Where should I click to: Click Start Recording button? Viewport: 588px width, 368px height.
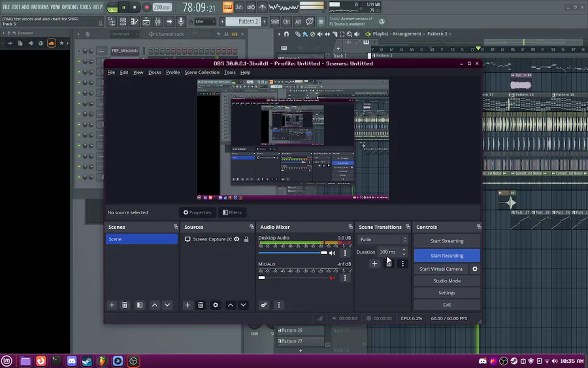point(447,256)
